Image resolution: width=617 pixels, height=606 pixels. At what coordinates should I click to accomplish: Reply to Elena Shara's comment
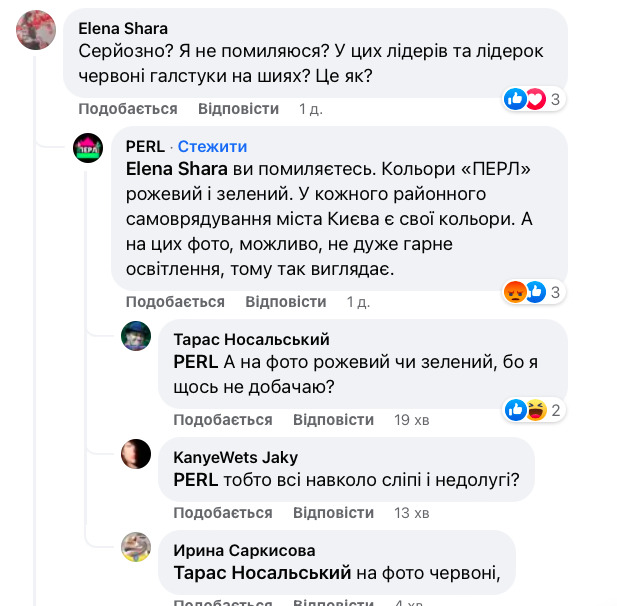click(238, 109)
